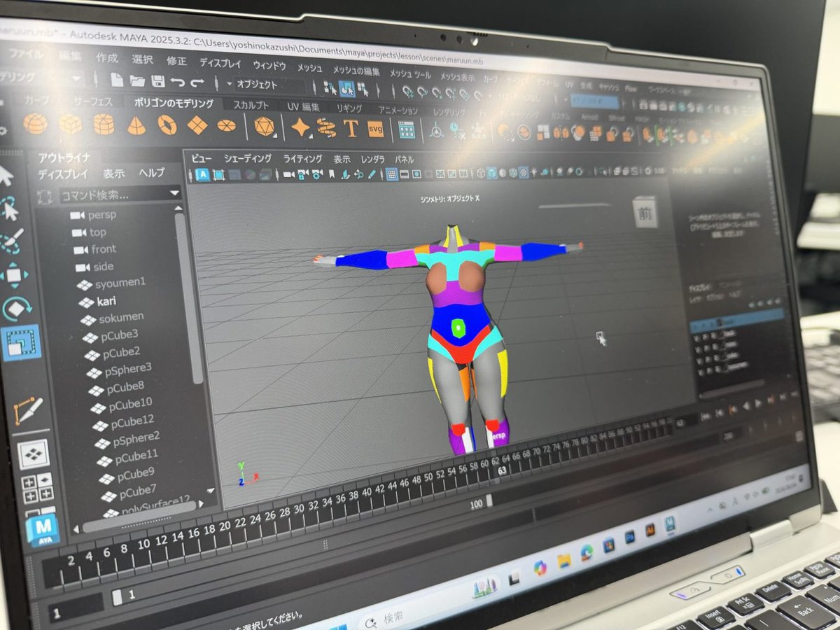Click the outliner vertical scrollbar
The image size is (840, 630).
click(x=189, y=297)
